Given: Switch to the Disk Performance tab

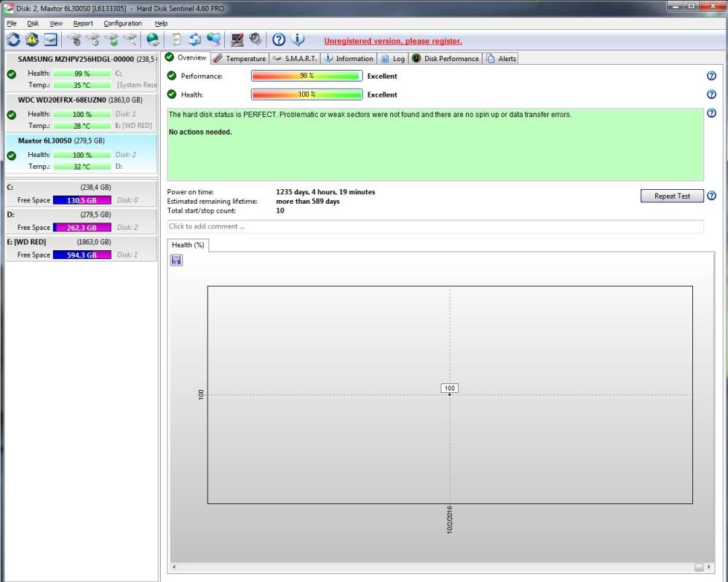Looking at the screenshot, I should 446,58.
